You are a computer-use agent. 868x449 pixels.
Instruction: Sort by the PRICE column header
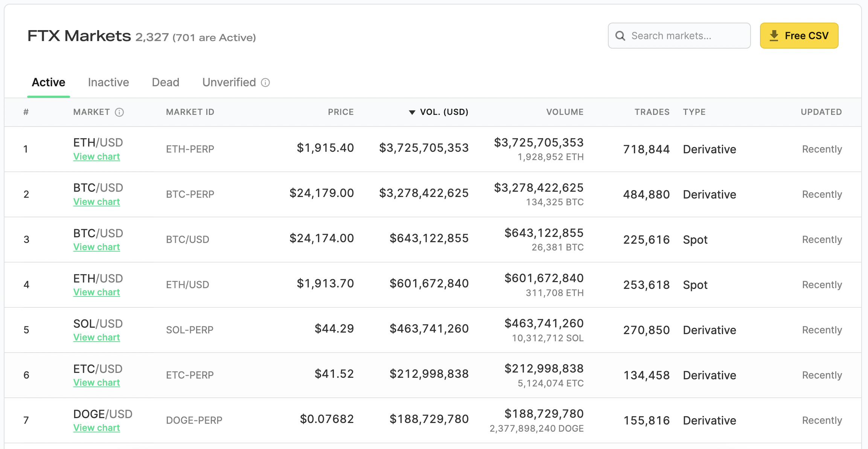tap(341, 112)
